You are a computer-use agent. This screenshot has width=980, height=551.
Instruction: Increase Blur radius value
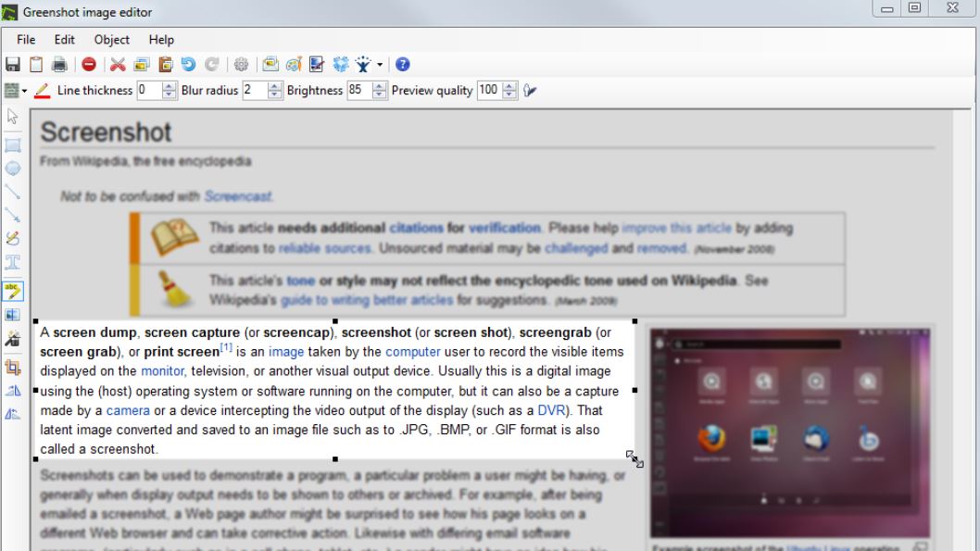pos(274,86)
